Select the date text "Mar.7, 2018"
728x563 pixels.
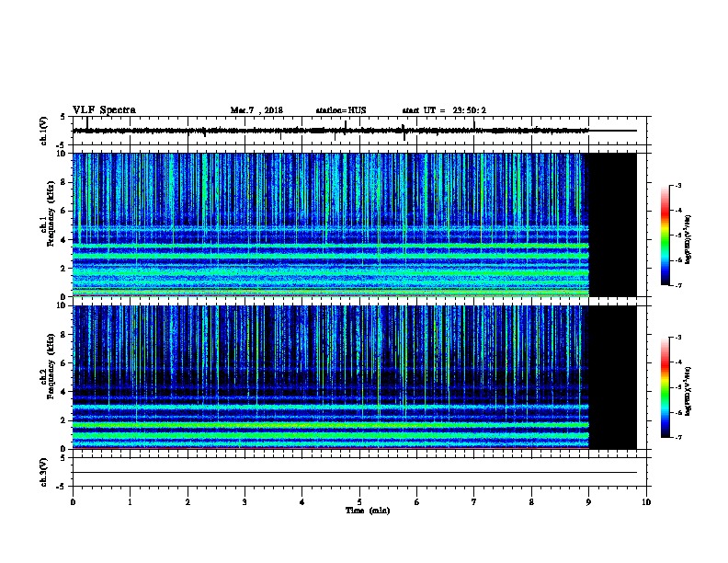tap(256, 110)
